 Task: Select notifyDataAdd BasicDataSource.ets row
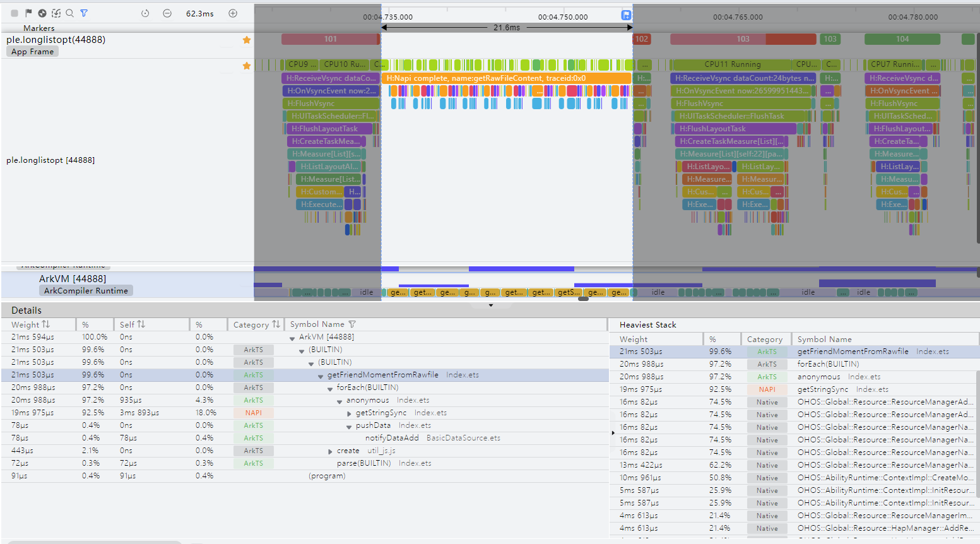pos(305,438)
